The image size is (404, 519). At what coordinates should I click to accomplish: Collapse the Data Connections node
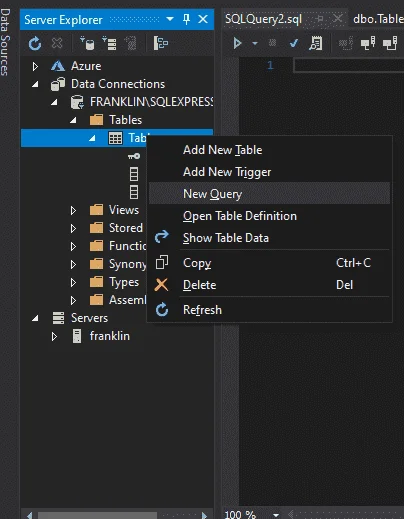click(35, 84)
